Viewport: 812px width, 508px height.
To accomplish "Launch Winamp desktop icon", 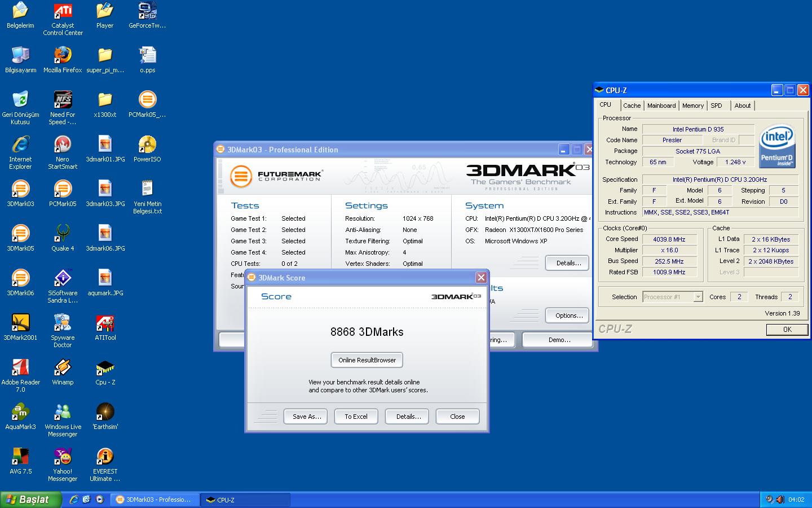I will (63, 372).
